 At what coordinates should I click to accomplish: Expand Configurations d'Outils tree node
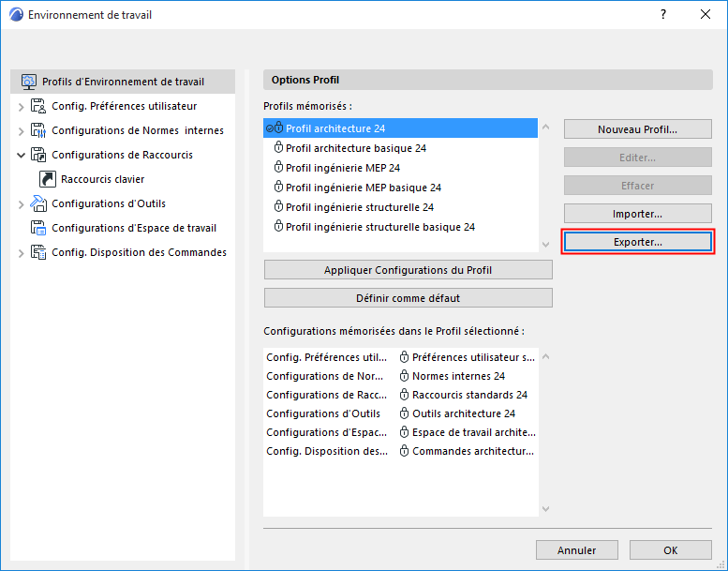click(22, 203)
